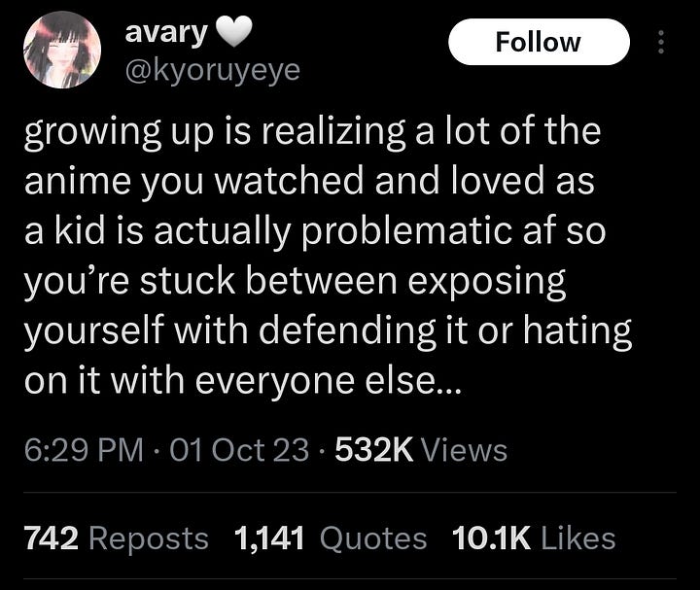Click the 01 Oct 23 date
Viewport: 700px width, 590px height.
coord(239,449)
